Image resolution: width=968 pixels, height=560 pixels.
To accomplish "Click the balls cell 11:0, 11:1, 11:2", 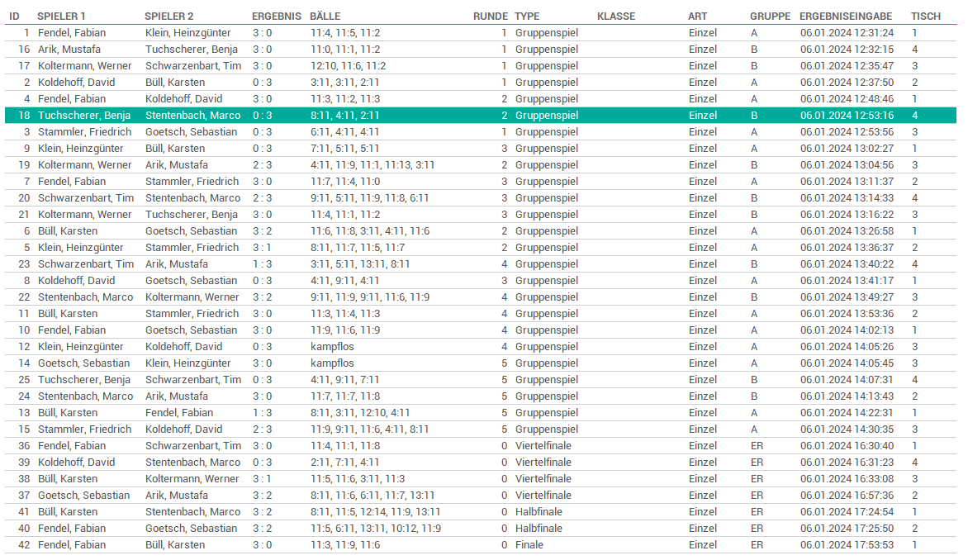I will click(x=345, y=50).
